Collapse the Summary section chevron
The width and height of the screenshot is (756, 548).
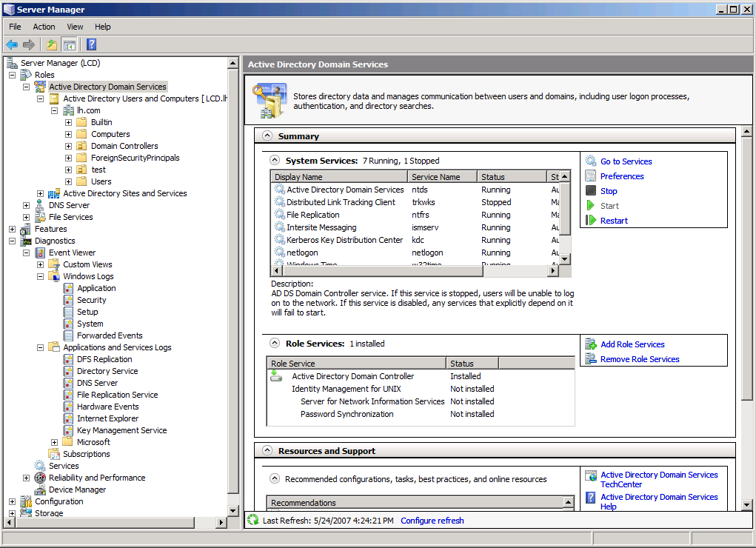(x=267, y=136)
